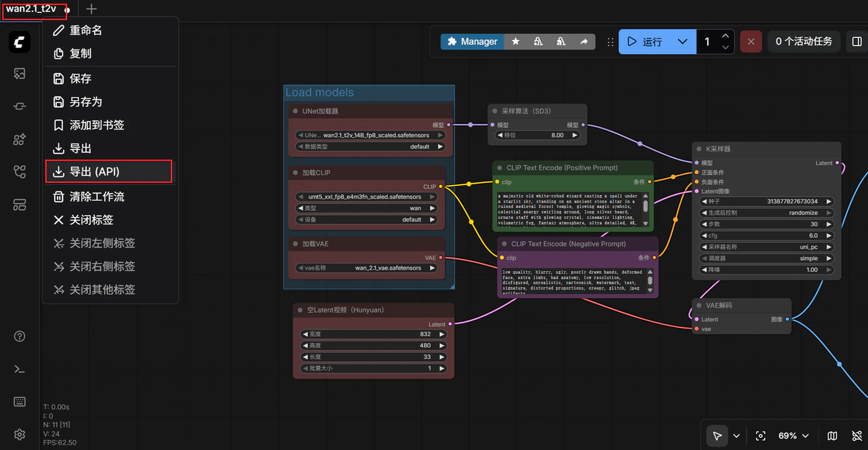Viewport: 868px width, 450px height.
Task: Open the 69% zoom level dropdown
Action: tap(793, 436)
